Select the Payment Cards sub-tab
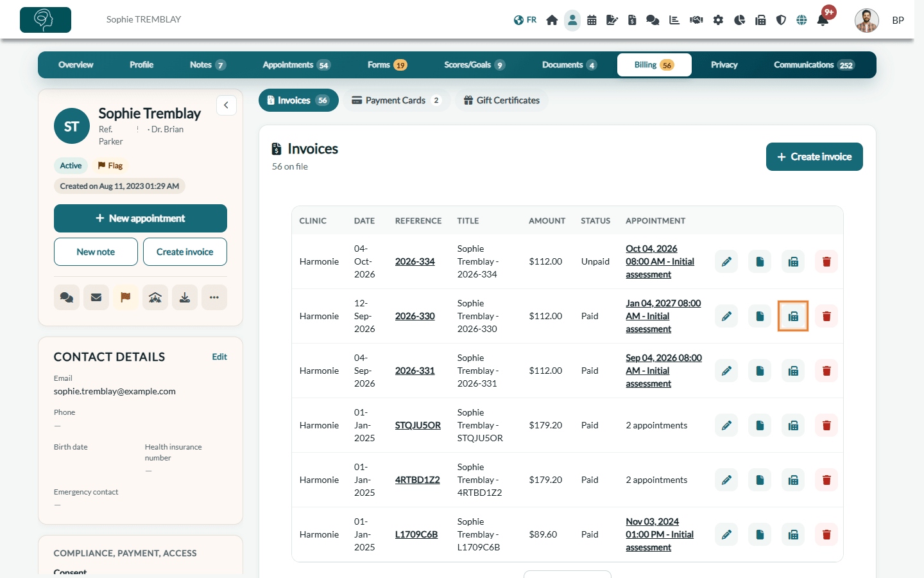924x578 pixels. coord(397,100)
